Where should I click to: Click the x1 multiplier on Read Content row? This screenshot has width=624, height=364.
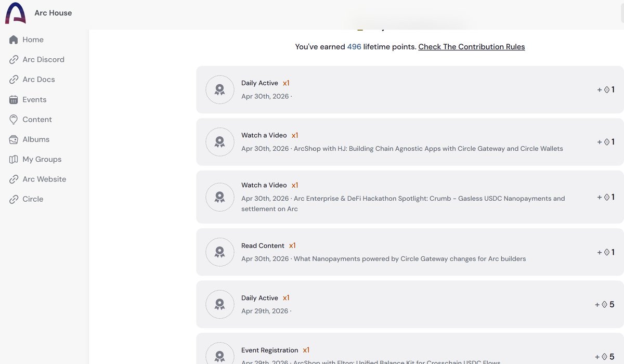point(292,245)
